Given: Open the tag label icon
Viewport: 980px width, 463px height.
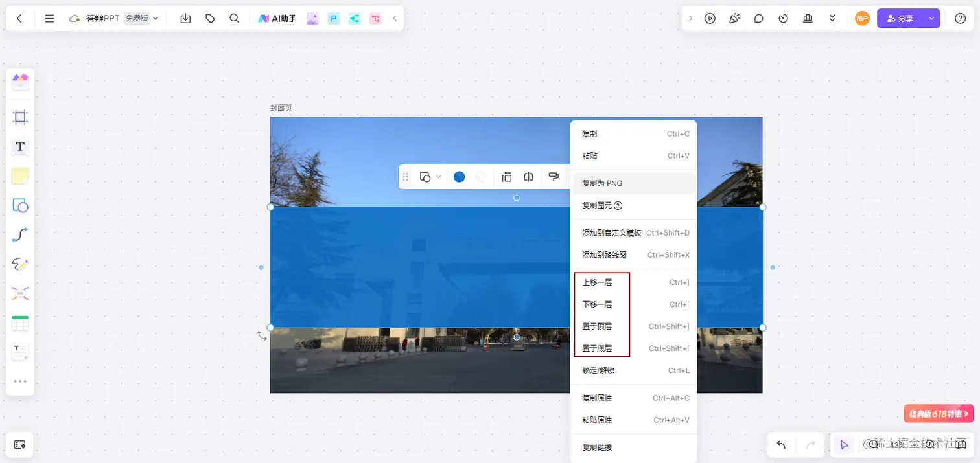Looking at the screenshot, I should point(210,19).
